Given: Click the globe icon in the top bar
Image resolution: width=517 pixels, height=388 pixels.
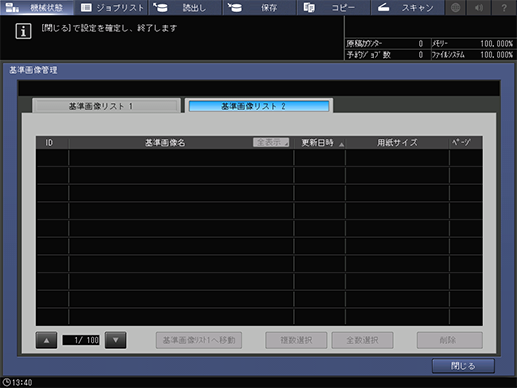Looking at the screenshot, I should tap(455, 7).
